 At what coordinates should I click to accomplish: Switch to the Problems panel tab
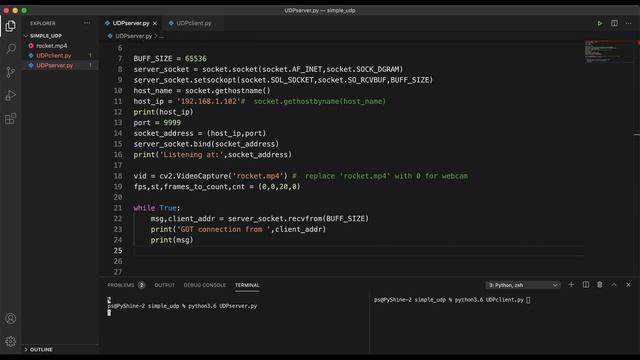click(x=121, y=285)
